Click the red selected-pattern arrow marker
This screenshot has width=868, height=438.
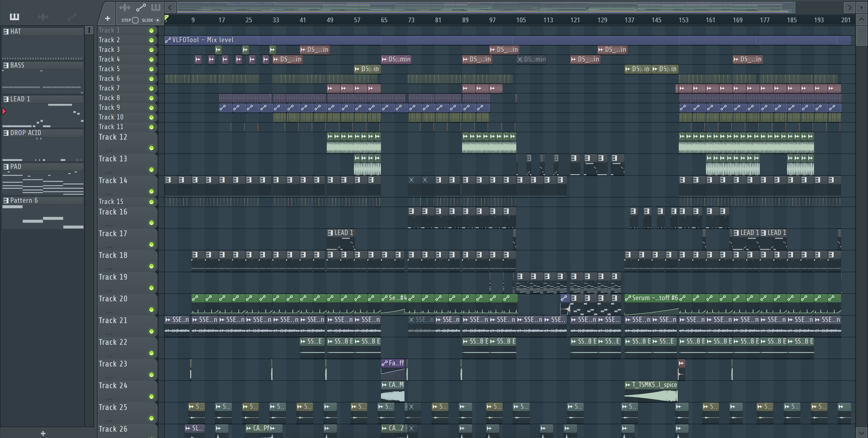(x=4, y=111)
